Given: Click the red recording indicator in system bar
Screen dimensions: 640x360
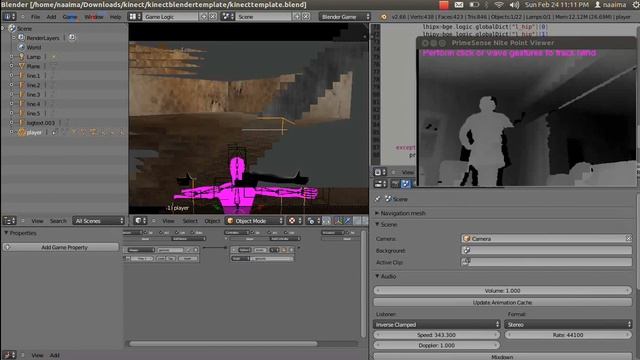Looking at the screenshot, I should [x=444, y=5].
